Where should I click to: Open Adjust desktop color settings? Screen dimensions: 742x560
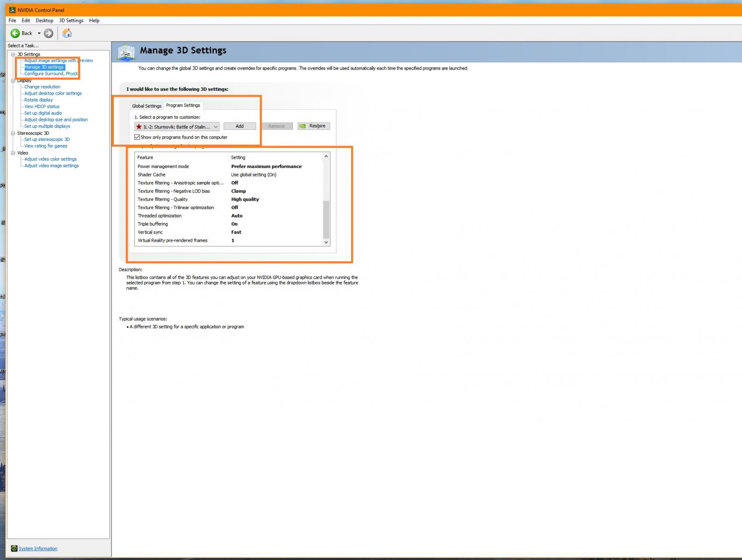53,93
